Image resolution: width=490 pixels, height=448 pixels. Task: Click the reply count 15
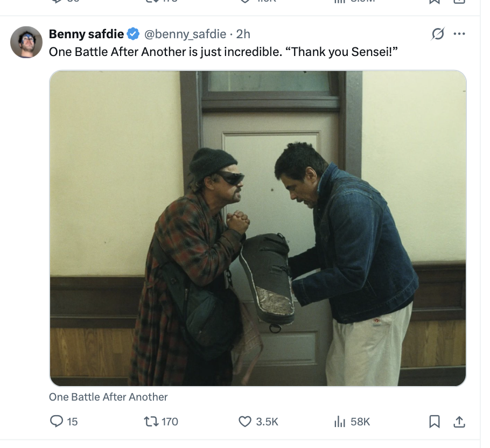pos(72,422)
